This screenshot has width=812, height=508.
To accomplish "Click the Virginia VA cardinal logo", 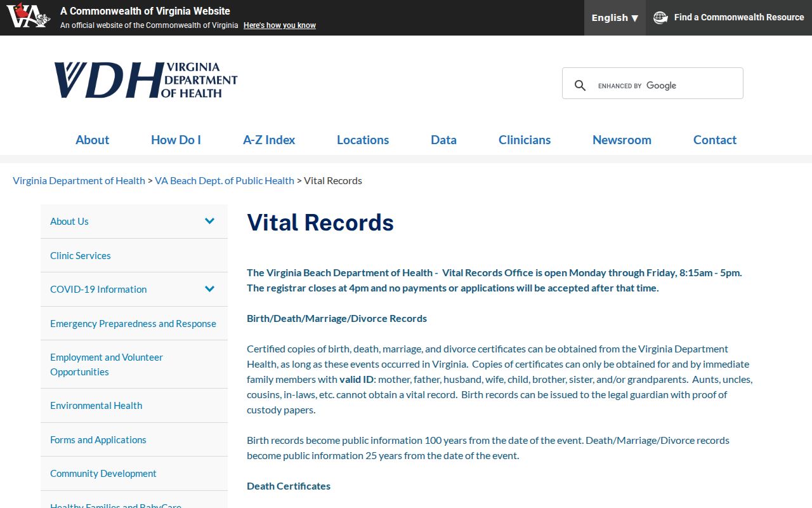I will point(28,16).
